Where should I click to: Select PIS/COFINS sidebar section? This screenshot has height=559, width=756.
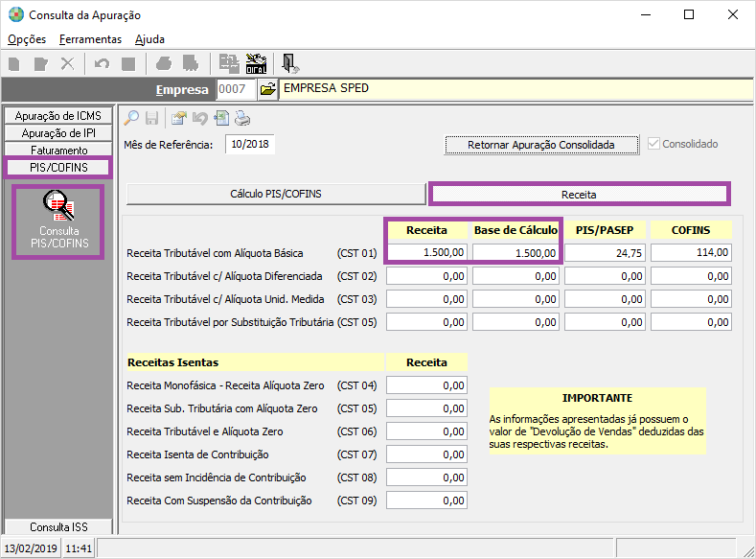pos(58,168)
